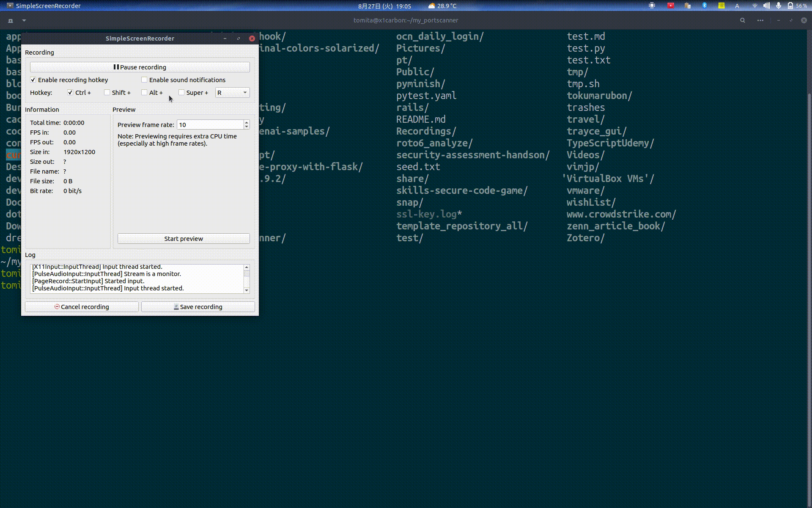The image size is (812, 508).
Task: Click the TypeScriptUdemy/ entry in terminal
Action: [610, 143]
